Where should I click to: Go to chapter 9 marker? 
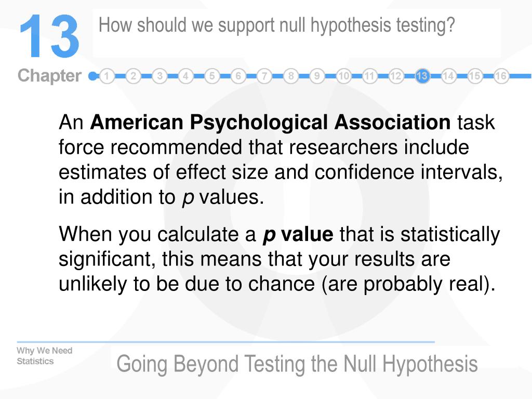317,76
